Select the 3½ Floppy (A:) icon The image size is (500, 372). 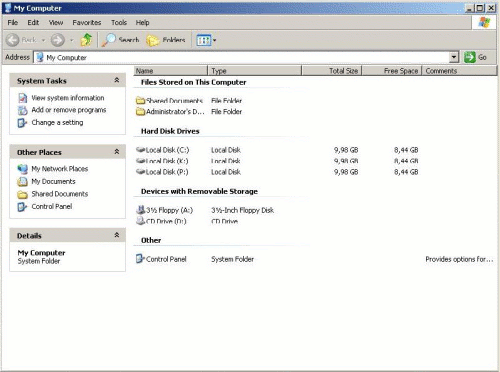[x=141, y=210]
